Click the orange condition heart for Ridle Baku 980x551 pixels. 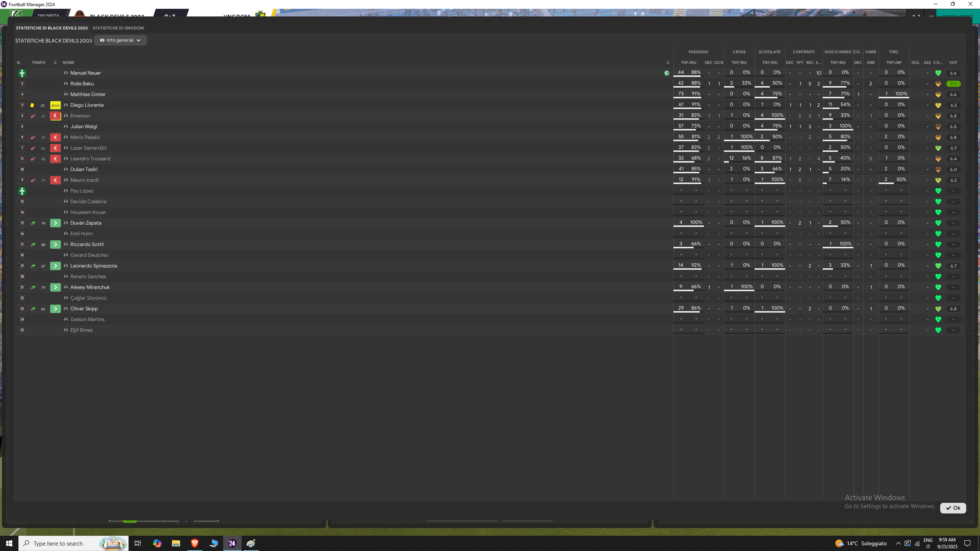(x=938, y=84)
